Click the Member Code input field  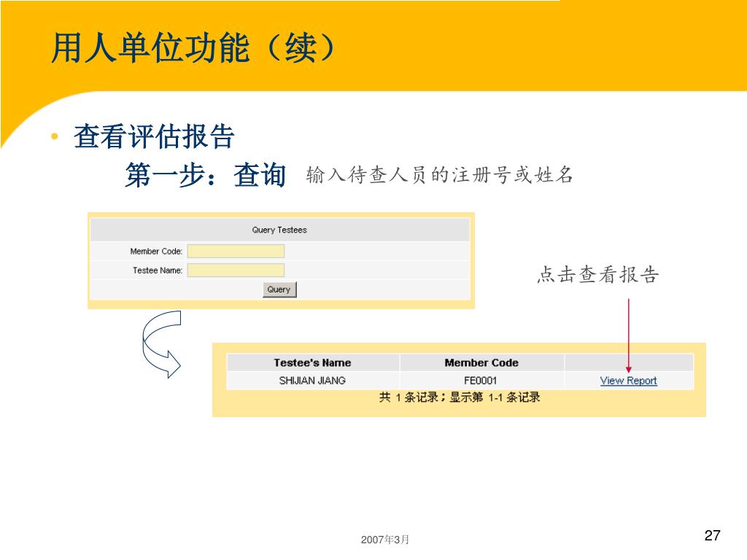236,251
